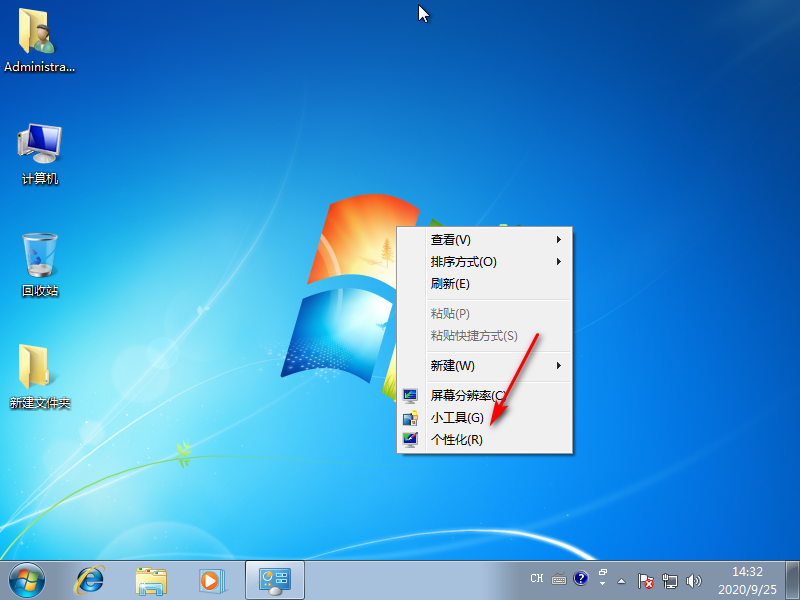Choose 个性化(R) from context menu
This screenshot has height=600, width=800.
[x=457, y=440]
